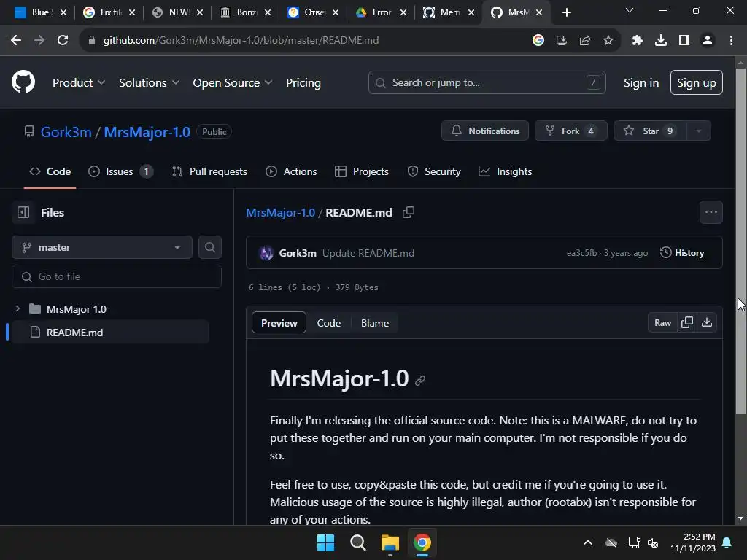This screenshot has width=747, height=560.
Task: Go back to the previous page
Action: [x=16, y=41]
